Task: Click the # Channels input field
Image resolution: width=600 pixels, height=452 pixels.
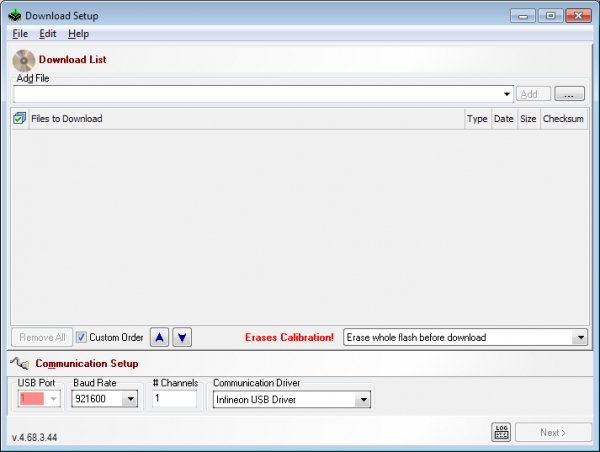Action: 174,398
